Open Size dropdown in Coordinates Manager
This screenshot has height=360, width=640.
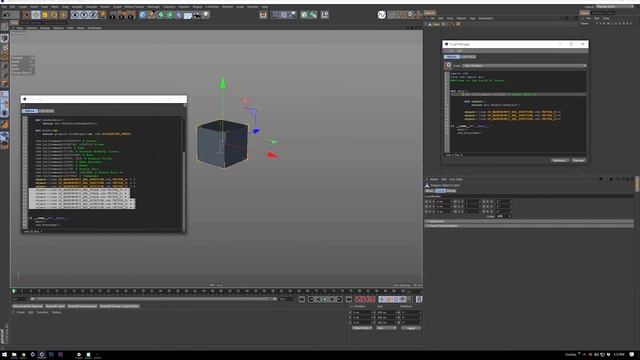pyautogui.click(x=386, y=328)
